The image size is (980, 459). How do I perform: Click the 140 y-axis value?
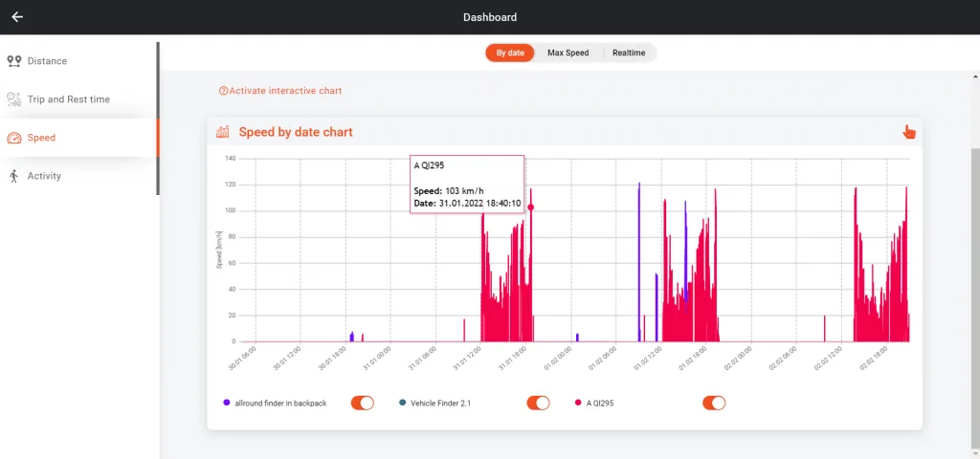[x=230, y=159]
